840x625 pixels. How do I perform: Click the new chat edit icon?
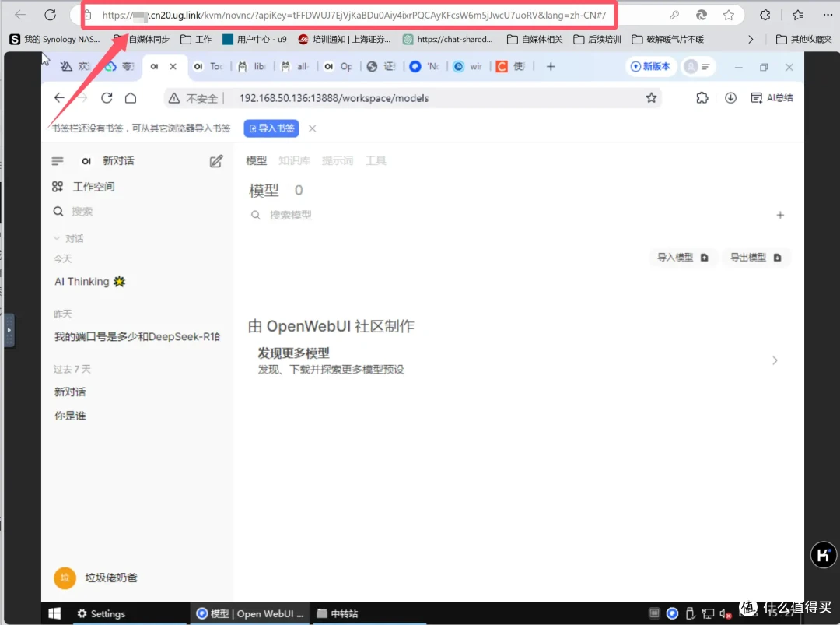point(216,161)
